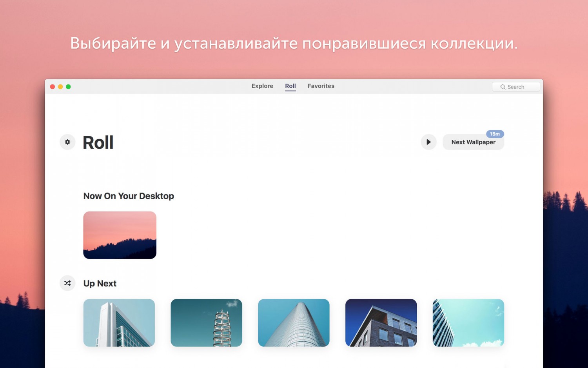Viewport: 588px width, 368px height.
Task: Focus the Search input field
Action: point(516,87)
